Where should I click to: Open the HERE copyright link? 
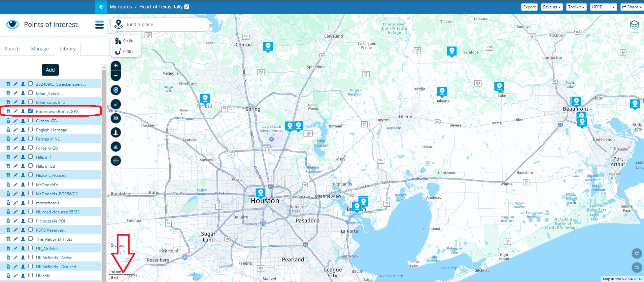(639, 279)
